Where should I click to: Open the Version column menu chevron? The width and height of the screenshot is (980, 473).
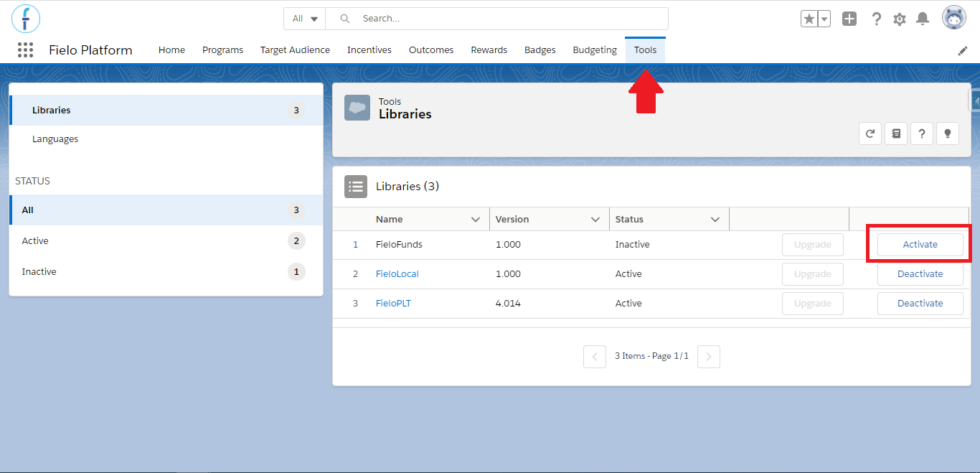[x=595, y=220]
